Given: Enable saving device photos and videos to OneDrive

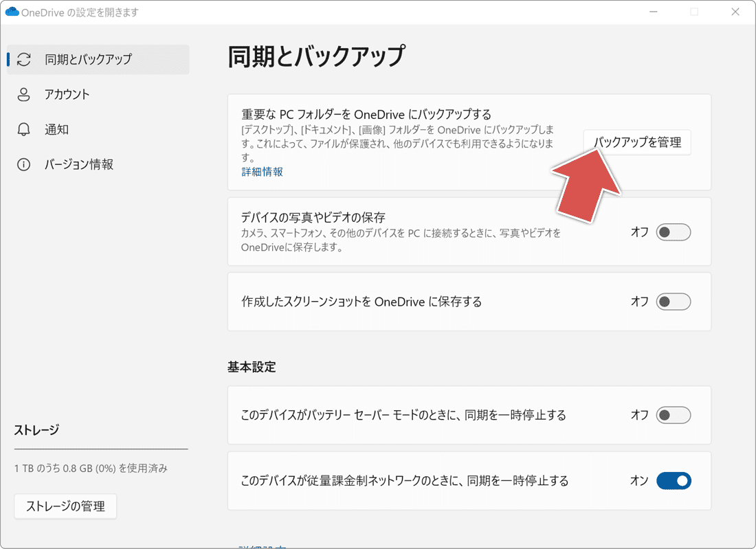Looking at the screenshot, I should tap(673, 232).
